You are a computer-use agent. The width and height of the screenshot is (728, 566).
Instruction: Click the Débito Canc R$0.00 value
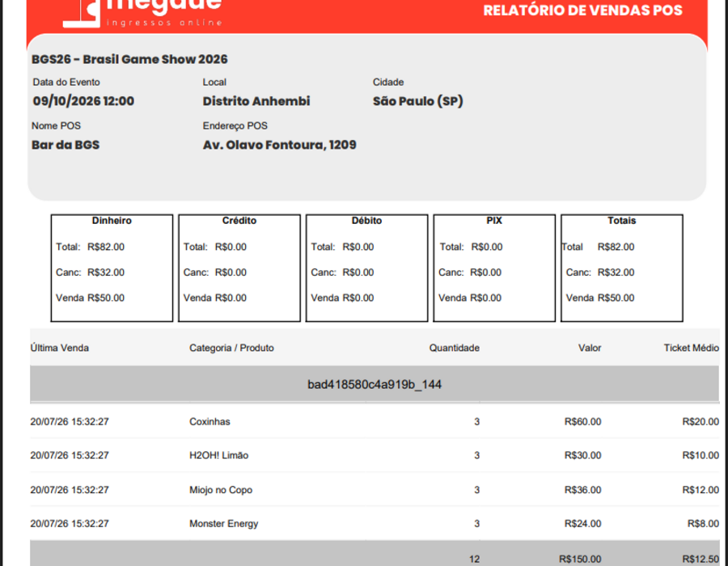(x=358, y=272)
